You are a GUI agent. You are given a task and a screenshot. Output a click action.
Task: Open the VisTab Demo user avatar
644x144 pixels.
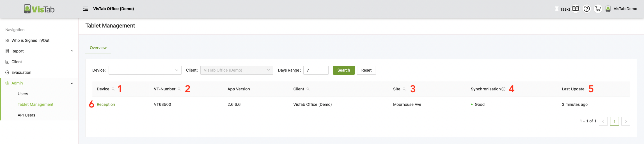click(x=608, y=9)
